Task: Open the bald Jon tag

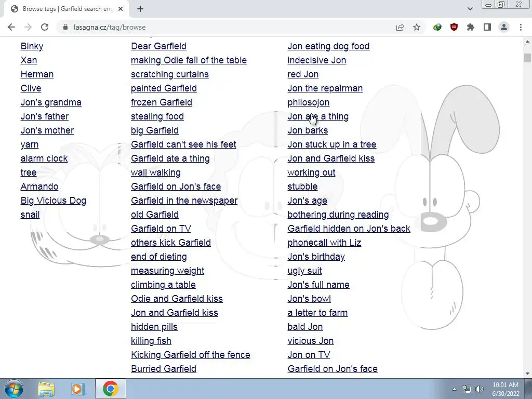Action: [305, 327]
